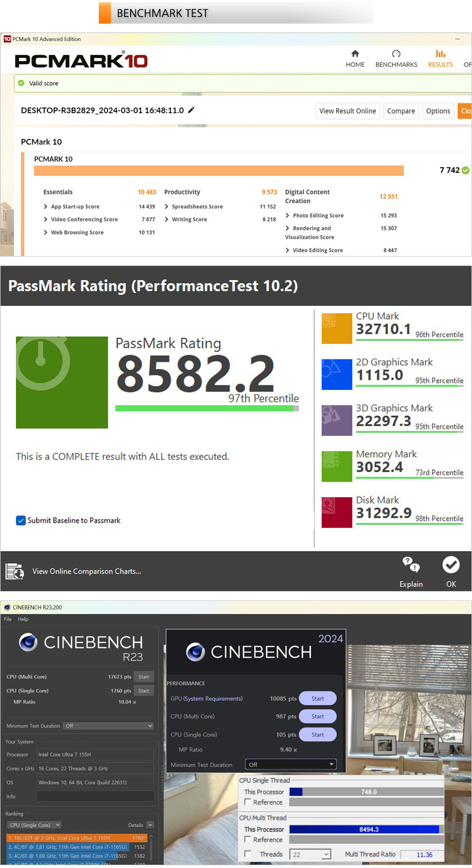Open PCMark 10 HOME tab
Screen dimensions: 472x868
click(x=355, y=59)
